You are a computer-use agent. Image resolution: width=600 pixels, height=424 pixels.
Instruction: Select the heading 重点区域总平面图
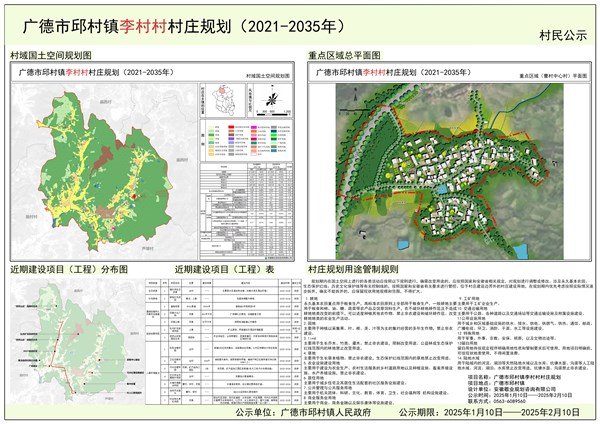click(x=344, y=55)
